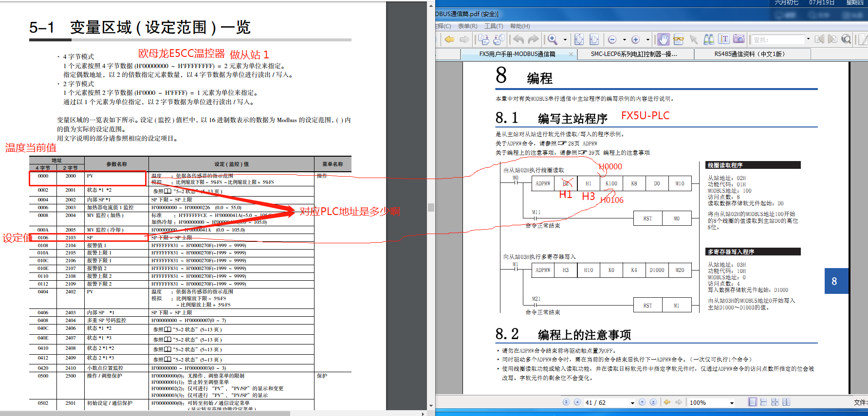Open the 工具(T) menu
Viewport: 868px width, 416px height.
click(494, 26)
